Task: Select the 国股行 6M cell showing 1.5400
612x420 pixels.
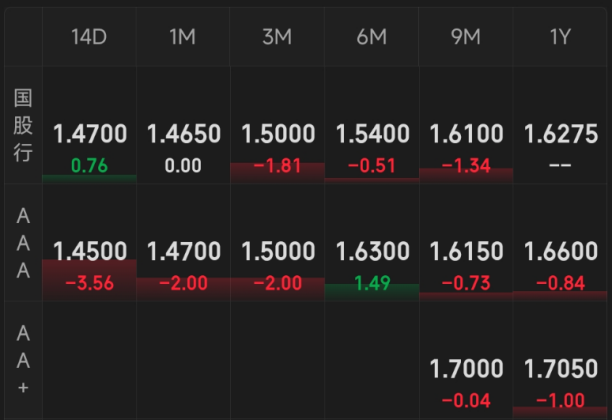Action: (x=372, y=125)
